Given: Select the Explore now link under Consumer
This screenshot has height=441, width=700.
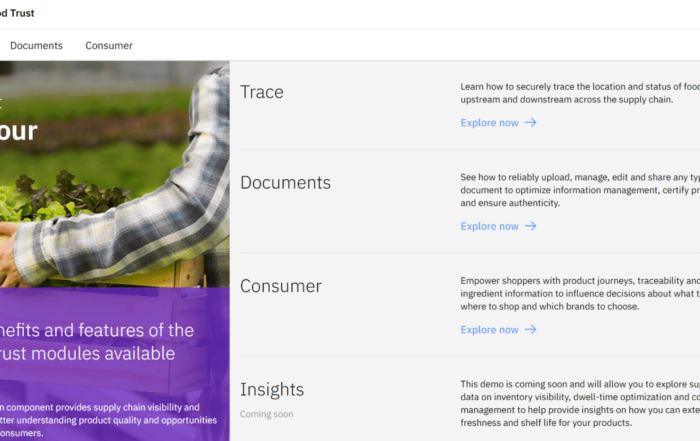Looking at the screenshot, I should (x=489, y=330).
